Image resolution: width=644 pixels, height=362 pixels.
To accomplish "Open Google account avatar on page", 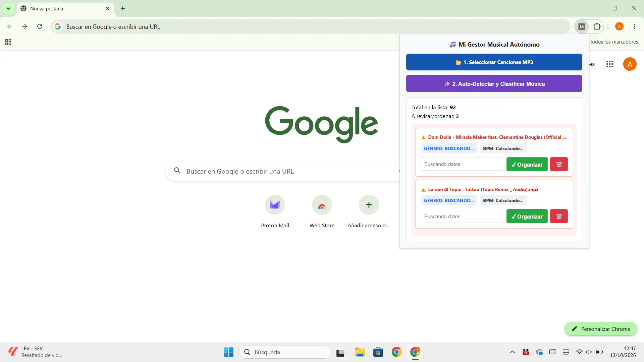I will point(630,64).
